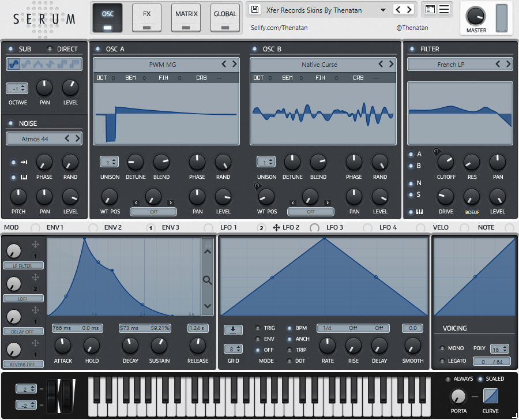Image resolution: width=519 pixels, height=420 pixels.
Task: Toggle the FILTER power switch
Action: [412, 49]
